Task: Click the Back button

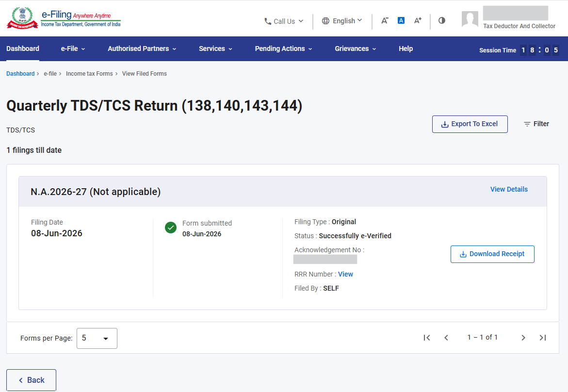Action: 31,380
